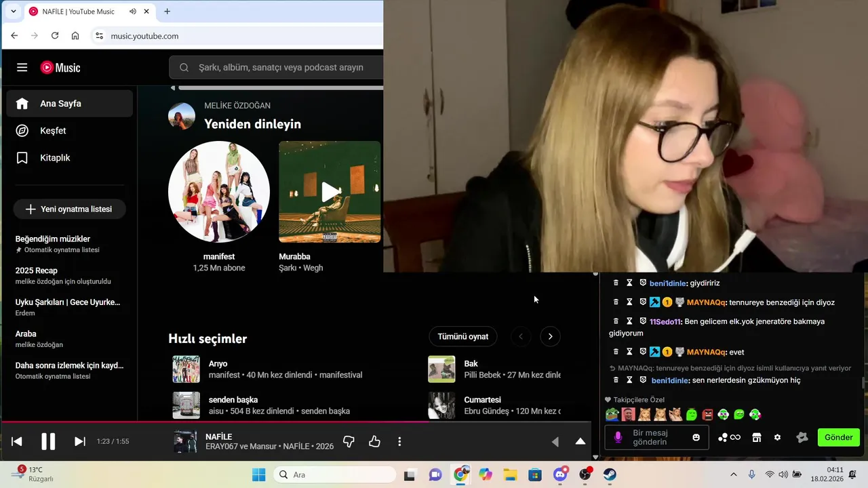Click the taskbar Ara search box
868x488 pixels.
[x=335, y=474]
